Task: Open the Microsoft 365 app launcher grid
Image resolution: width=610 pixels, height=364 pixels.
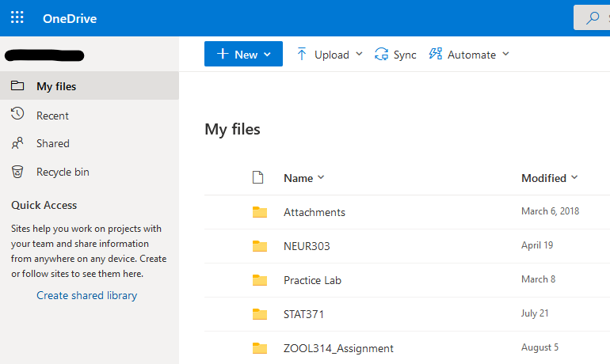Action: coord(17,17)
